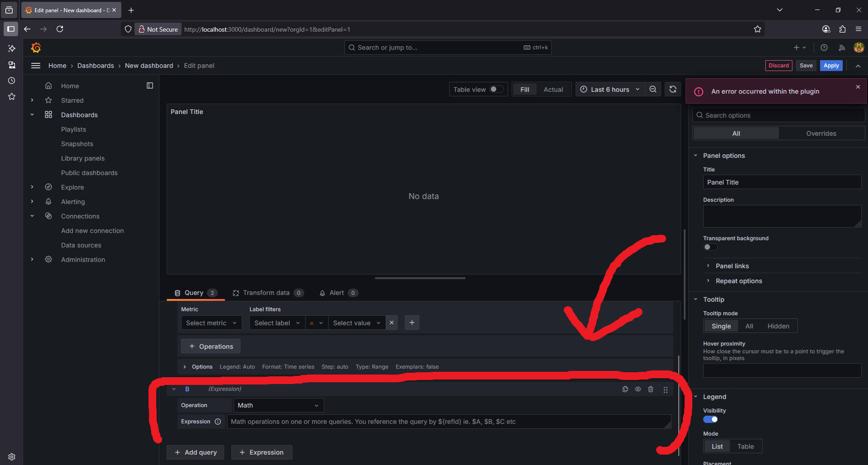The height and width of the screenshot is (465, 868).
Task: Expand the Panel links section
Action: pos(732,266)
